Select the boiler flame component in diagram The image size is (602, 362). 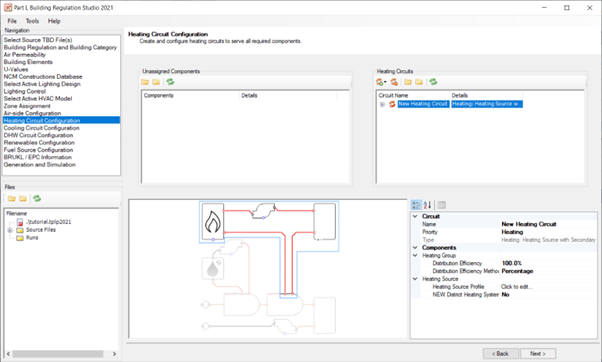point(213,222)
